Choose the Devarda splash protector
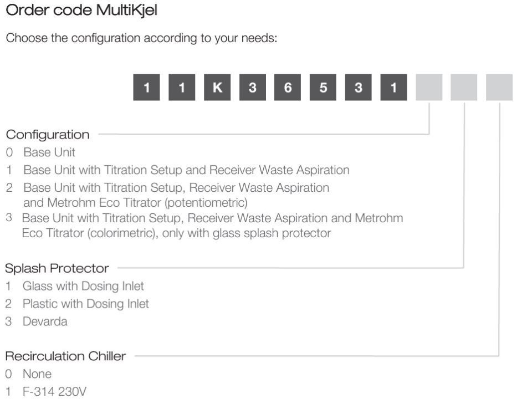Image resolution: width=532 pixels, height=409 pixels. 37,321
